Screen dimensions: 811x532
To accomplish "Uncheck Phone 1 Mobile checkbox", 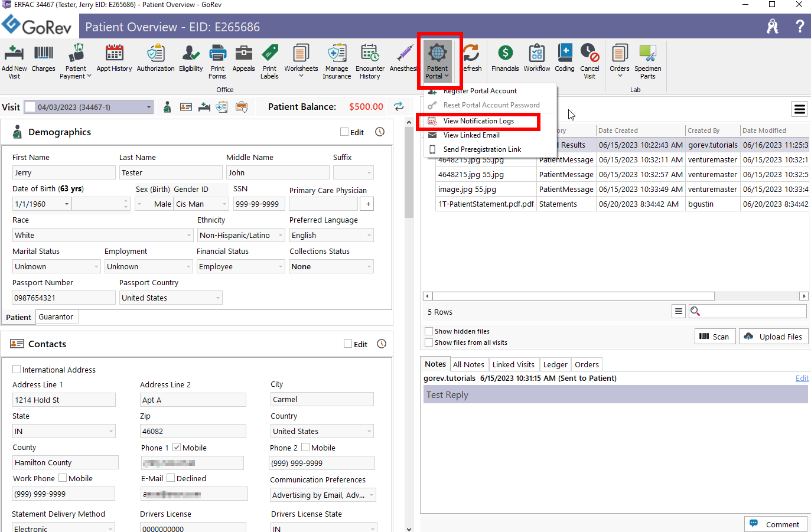I will [177, 447].
